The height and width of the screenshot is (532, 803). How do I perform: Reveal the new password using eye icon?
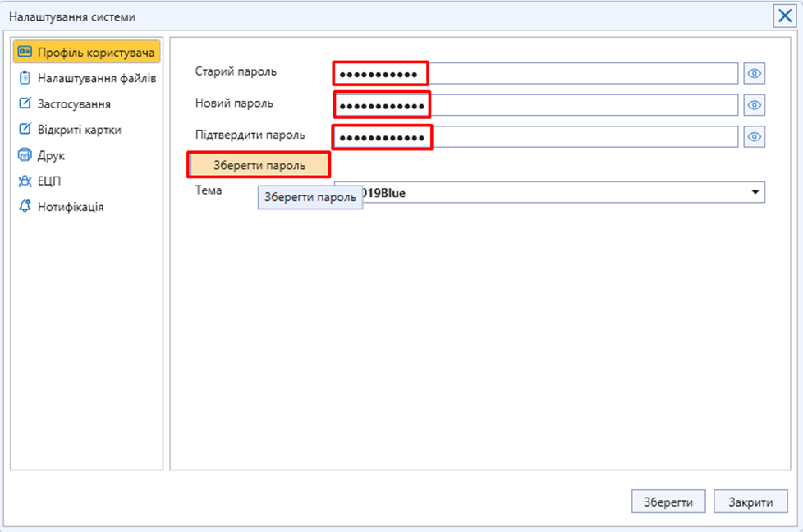pos(755,105)
